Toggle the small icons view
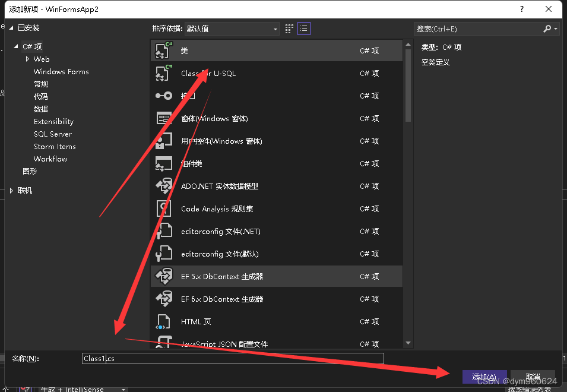Screen dimensions: 567x392 coord(289,28)
